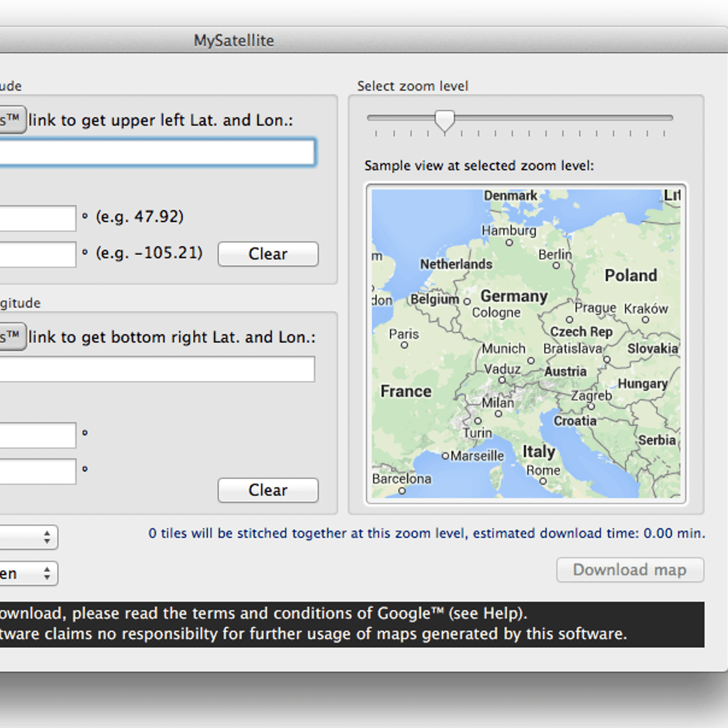Click the bottom right longitude field

[38, 471]
